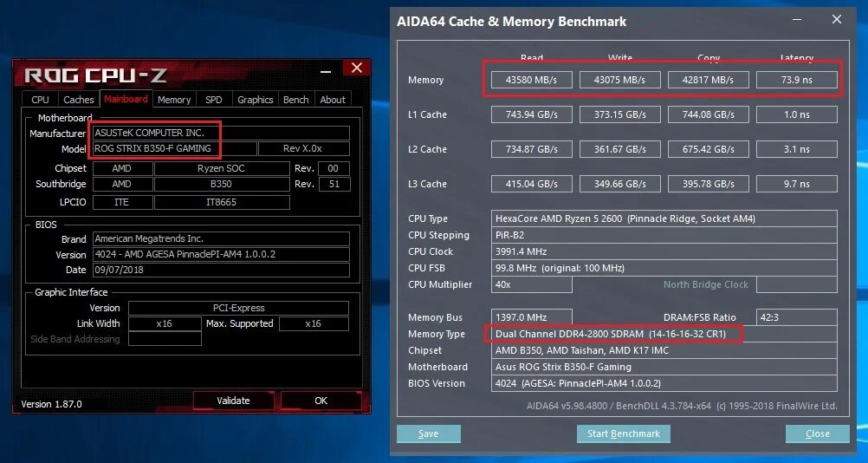Click the Manufacturer field ASUSTeK COMPUTER INC.
The width and height of the screenshot is (868, 463).
click(x=222, y=133)
